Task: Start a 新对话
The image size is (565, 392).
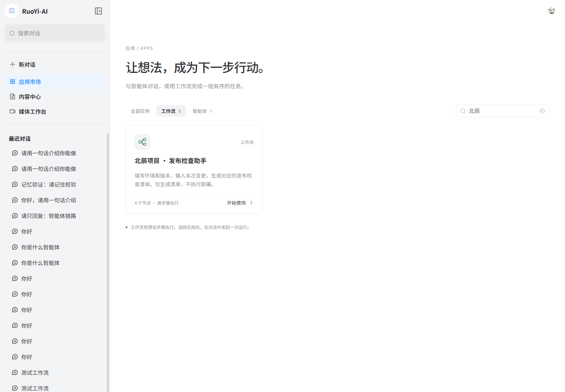Action: pyautogui.click(x=55, y=64)
